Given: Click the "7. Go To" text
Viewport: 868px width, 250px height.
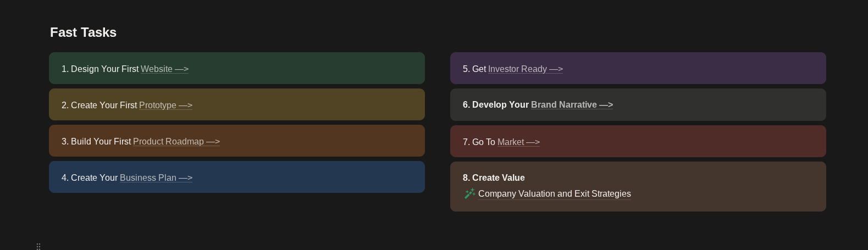Looking at the screenshot, I should click(479, 142).
